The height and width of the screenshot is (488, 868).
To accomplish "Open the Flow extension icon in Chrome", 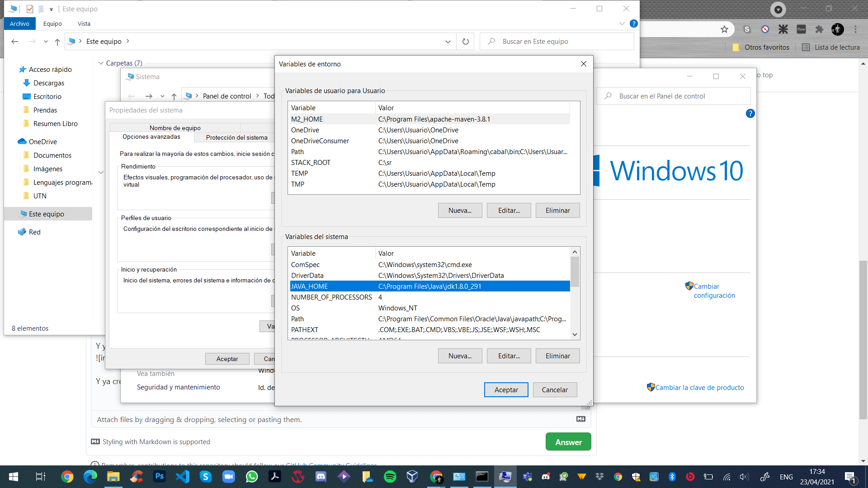I will coord(801,29).
